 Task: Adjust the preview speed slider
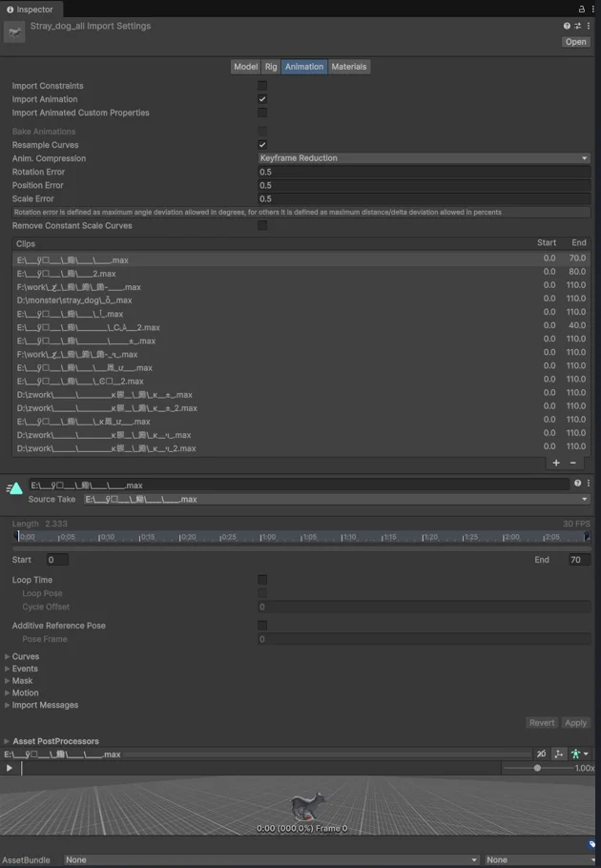click(x=537, y=768)
